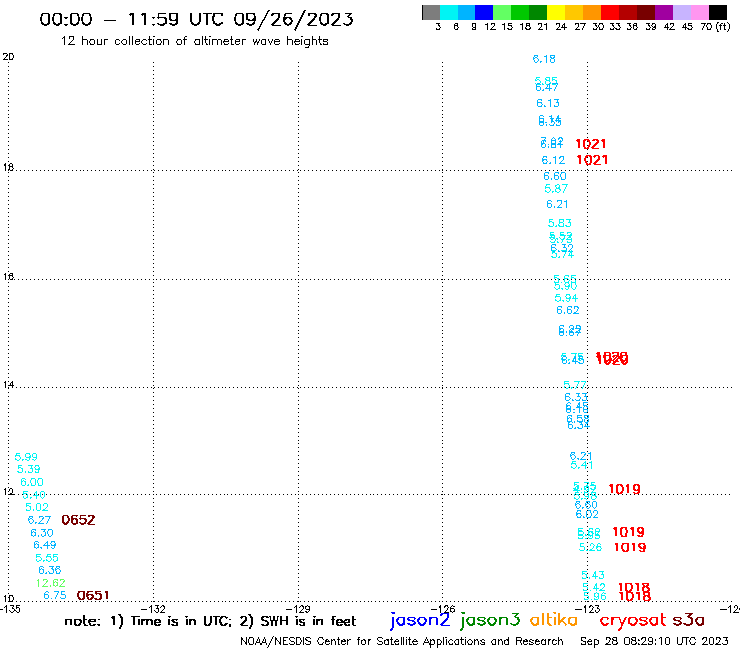
Task: Click the 'Sep 28 08:29:10 UTC 2023' timestamp
Action: tap(654, 642)
